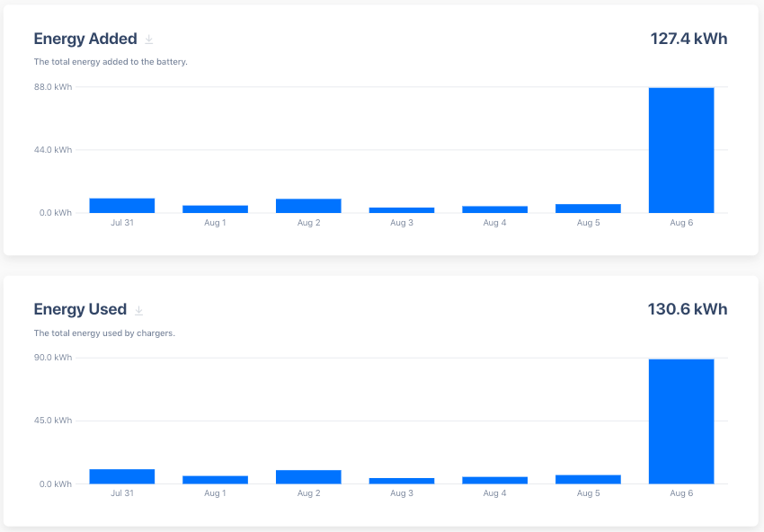This screenshot has width=764, height=532.
Task: Click the 130.6 kWh total value
Action: (688, 309)
